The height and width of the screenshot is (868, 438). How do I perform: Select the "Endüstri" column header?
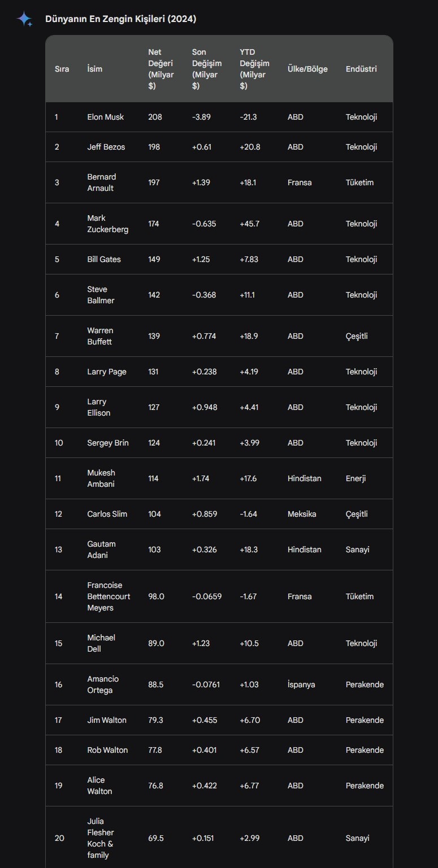361,69
